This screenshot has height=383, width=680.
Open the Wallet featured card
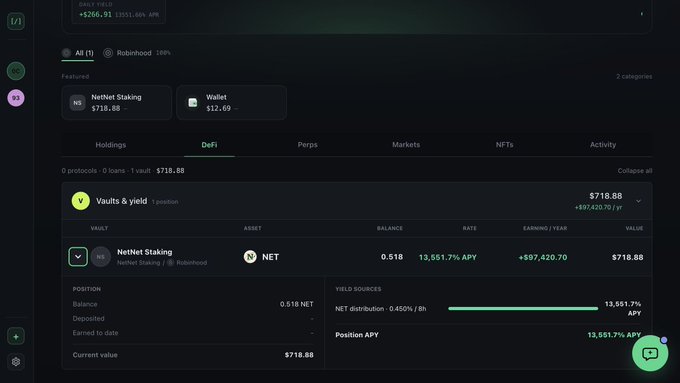click(x=232, y=103)
